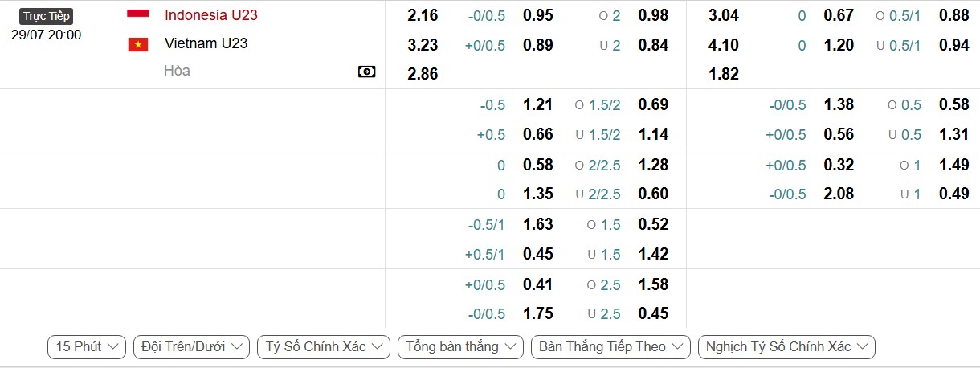The image size is (980, 368).
Task: Open Nghịch Tỷ Số Chính Xác dropdown
Action: click(786, 347)
